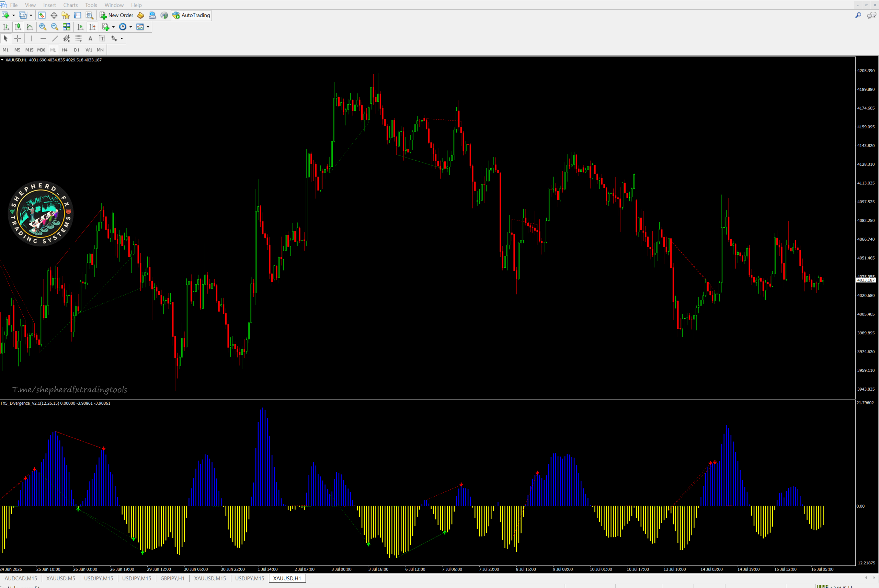Expand the Periods dropdown arrow
The width and height of the screenshot is (879, 588).
130,27
